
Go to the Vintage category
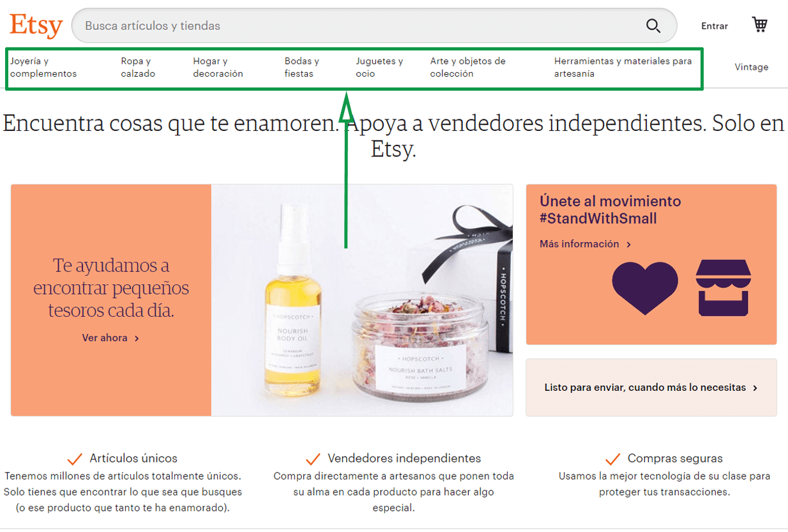(752, 67)
